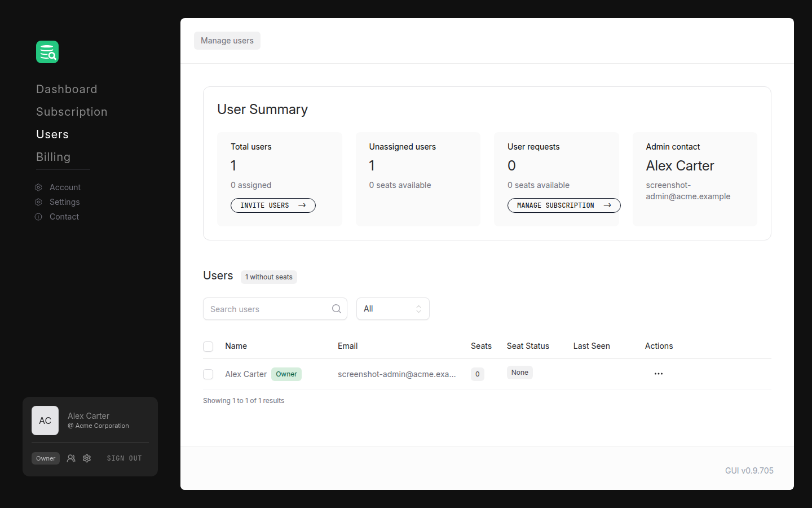812x508 pixels.
Task: Sign out of the account
Action: coord(124,458)
